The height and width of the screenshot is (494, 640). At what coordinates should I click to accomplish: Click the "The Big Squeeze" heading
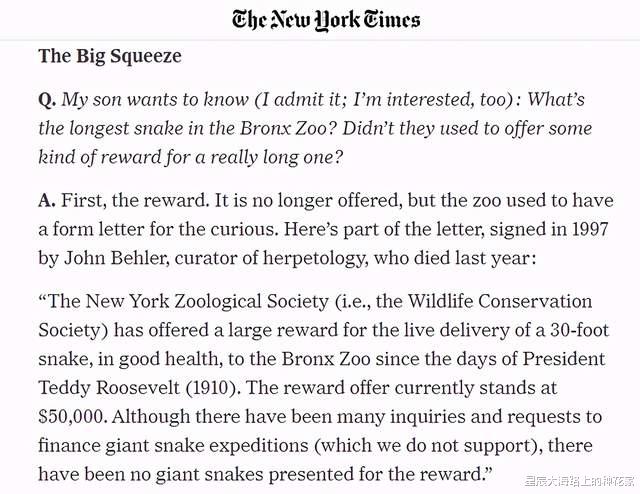click(x=110, y=56)
